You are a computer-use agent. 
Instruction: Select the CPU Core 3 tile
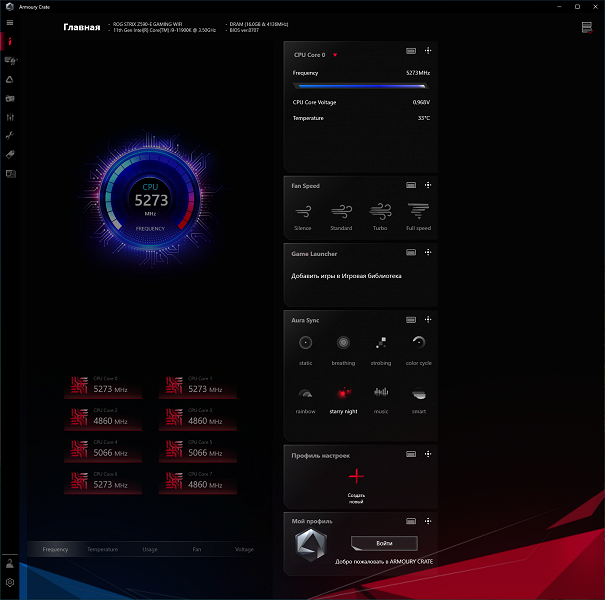coord(198,417)
